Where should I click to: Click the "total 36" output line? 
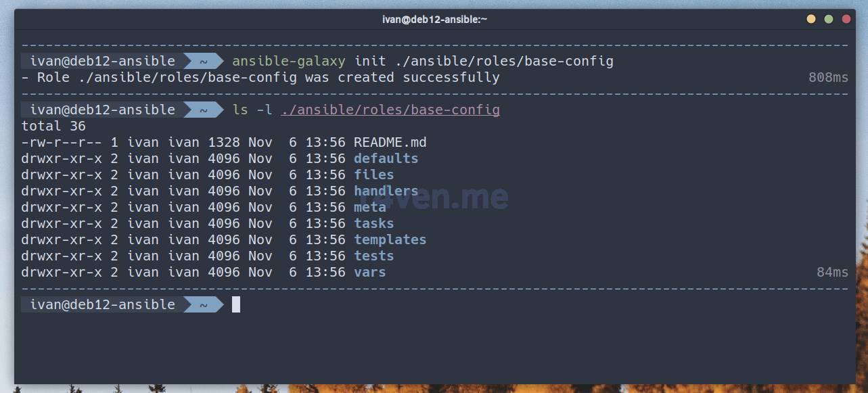54,126
